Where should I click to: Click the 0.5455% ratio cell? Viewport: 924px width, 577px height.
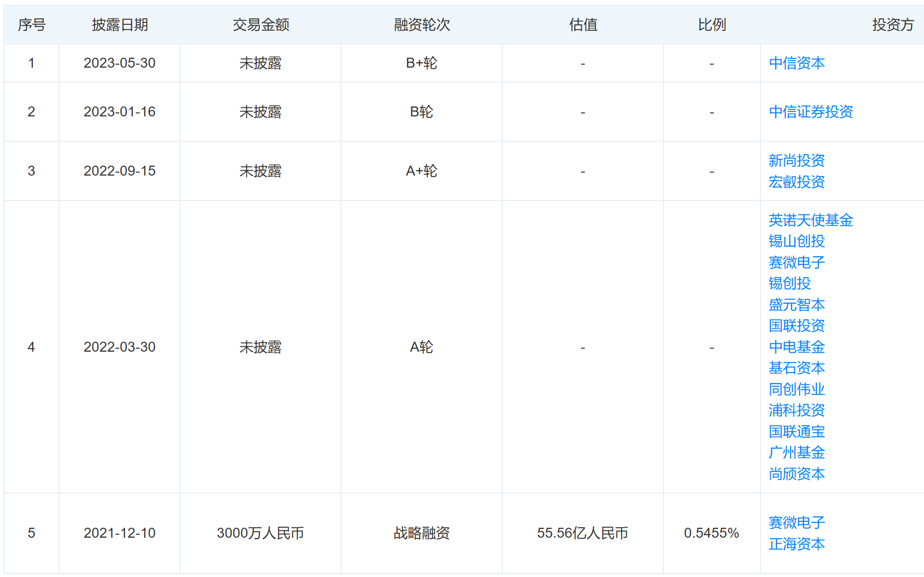point(712,533)
